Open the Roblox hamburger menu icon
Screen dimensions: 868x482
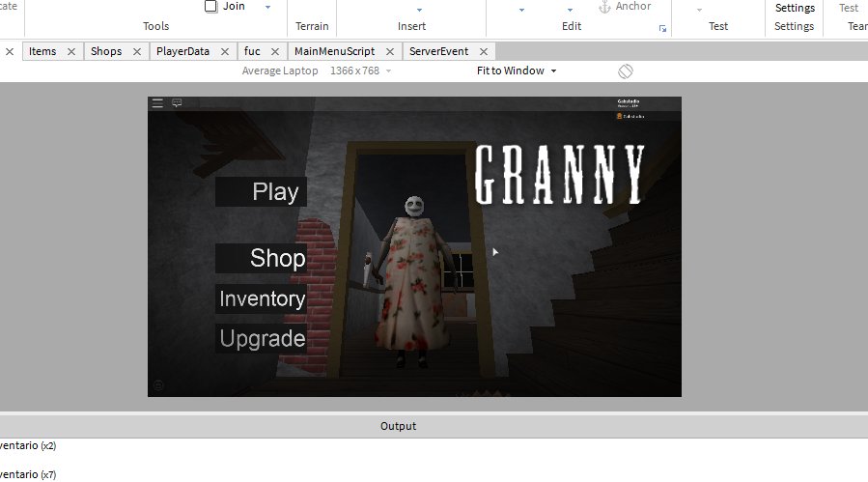pos(157,103)
